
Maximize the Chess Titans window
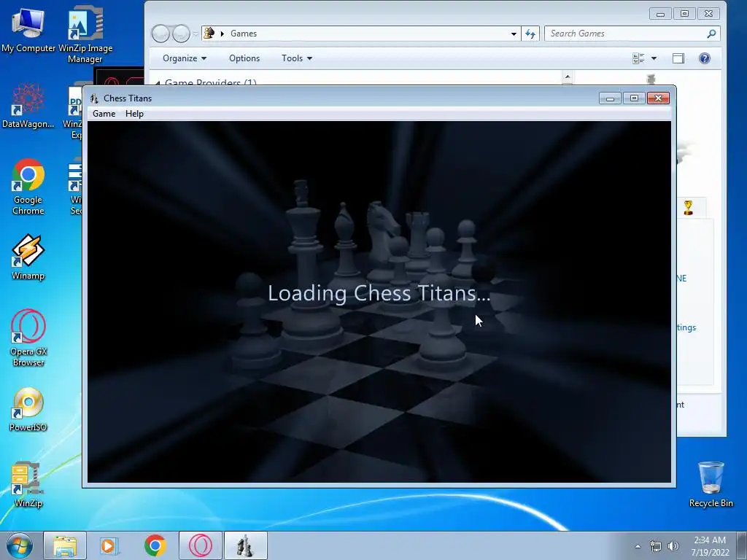[x=634, y=98]
